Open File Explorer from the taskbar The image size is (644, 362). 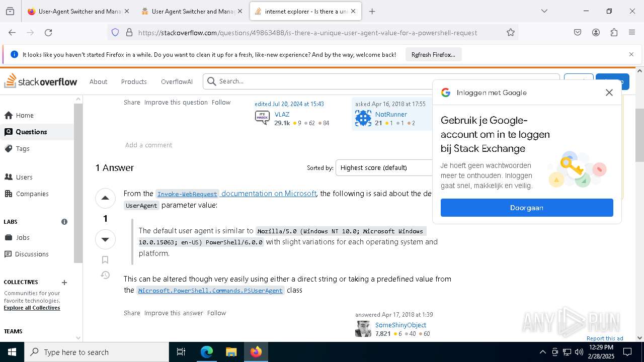231,352
